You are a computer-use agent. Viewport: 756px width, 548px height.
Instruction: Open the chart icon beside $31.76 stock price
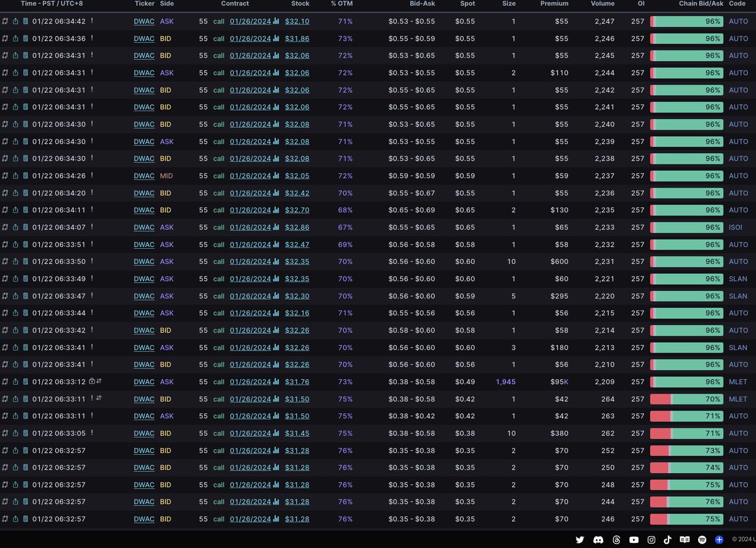click(276, 382)
